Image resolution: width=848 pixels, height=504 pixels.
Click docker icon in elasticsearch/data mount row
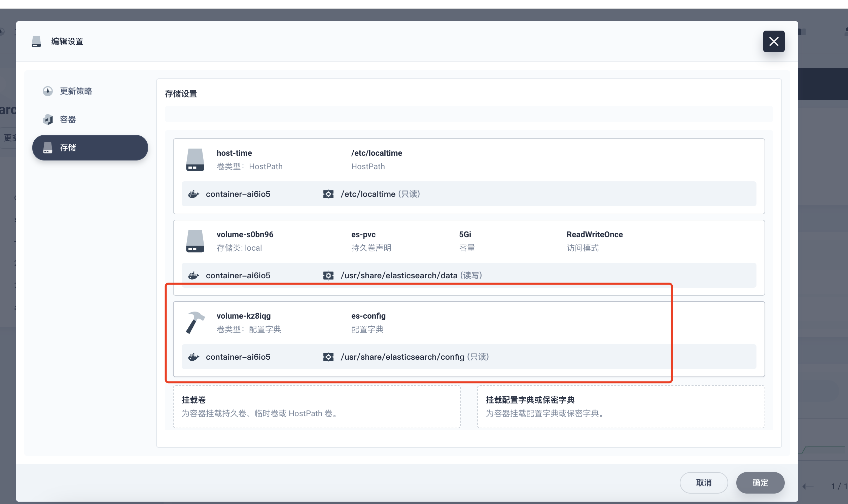coord(193,276)
